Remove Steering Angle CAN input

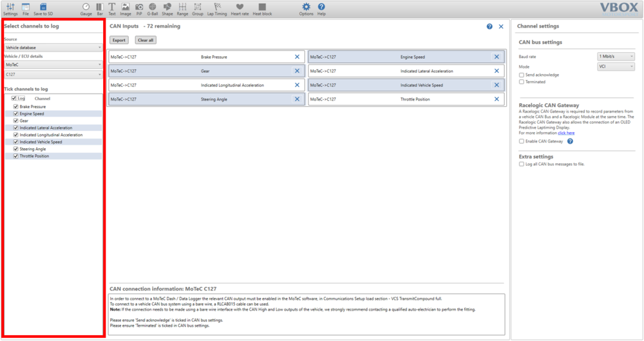[297, 99]
